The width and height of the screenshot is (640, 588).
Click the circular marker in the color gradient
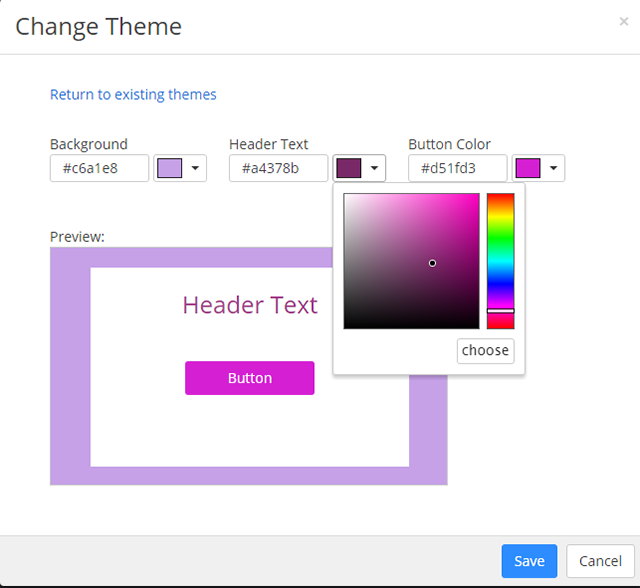pyautogui.click(x=432, y=263)
